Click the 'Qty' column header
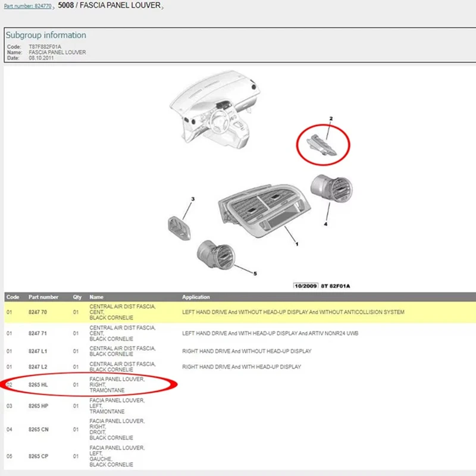476x476 pixels. (77, 297)
